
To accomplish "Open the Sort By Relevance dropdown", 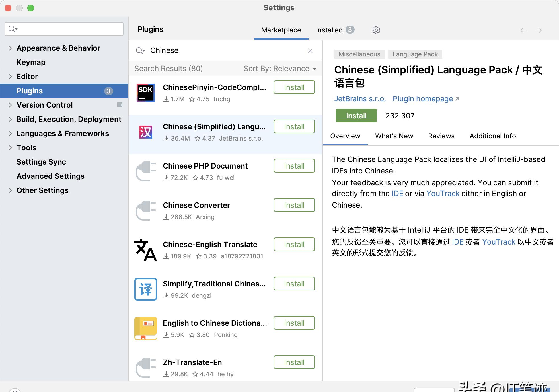I will coord(280,69).
